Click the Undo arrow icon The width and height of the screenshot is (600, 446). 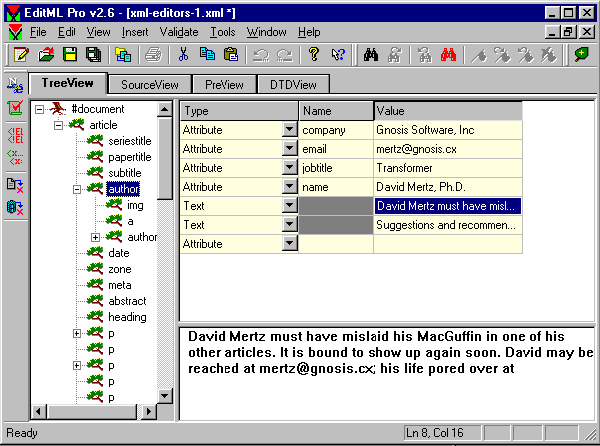pos(261,55)
